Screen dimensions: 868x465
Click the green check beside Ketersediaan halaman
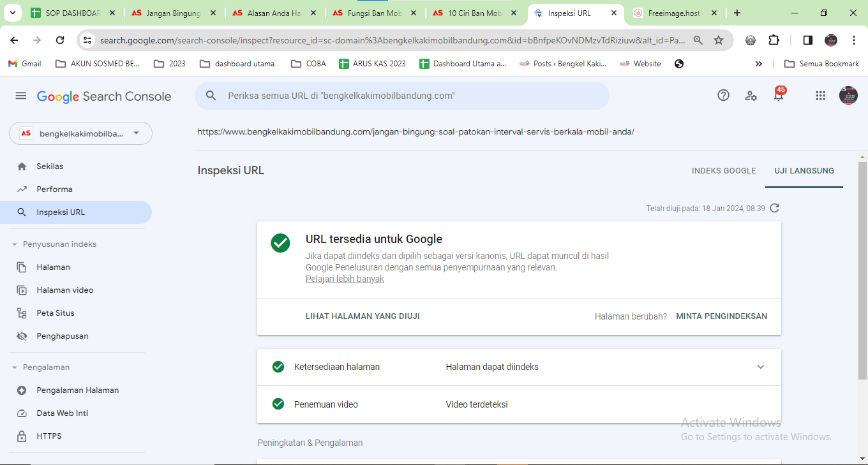(x=278, y=367)
